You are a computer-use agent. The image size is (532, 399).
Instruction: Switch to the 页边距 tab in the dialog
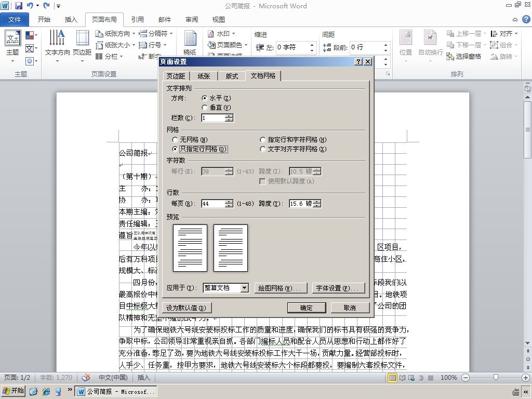(x=176, y=76)
